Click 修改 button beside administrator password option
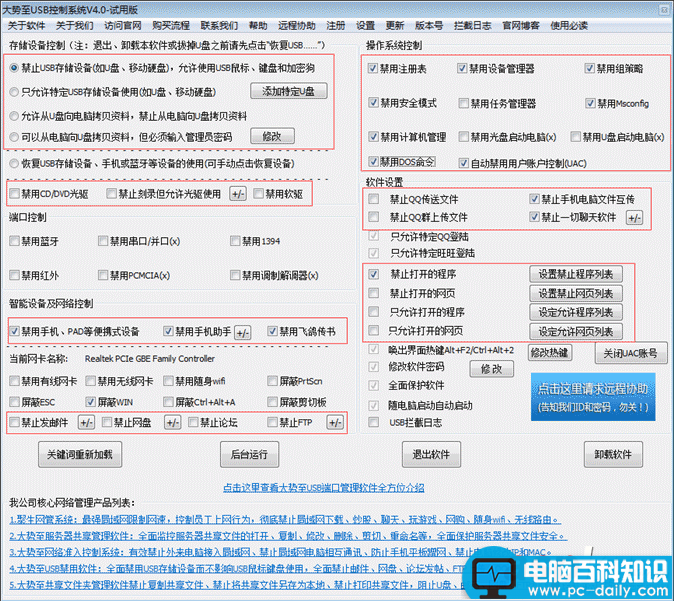 (272, 136)
